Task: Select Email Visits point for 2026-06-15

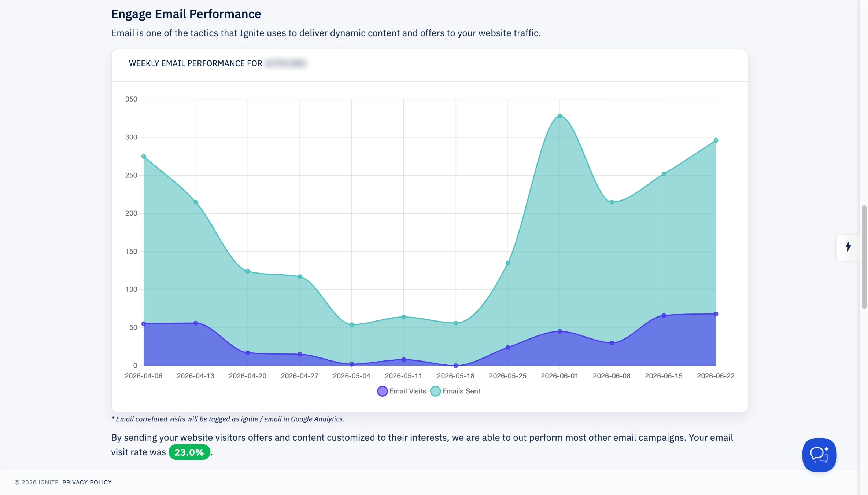Action: pos(664,315)
